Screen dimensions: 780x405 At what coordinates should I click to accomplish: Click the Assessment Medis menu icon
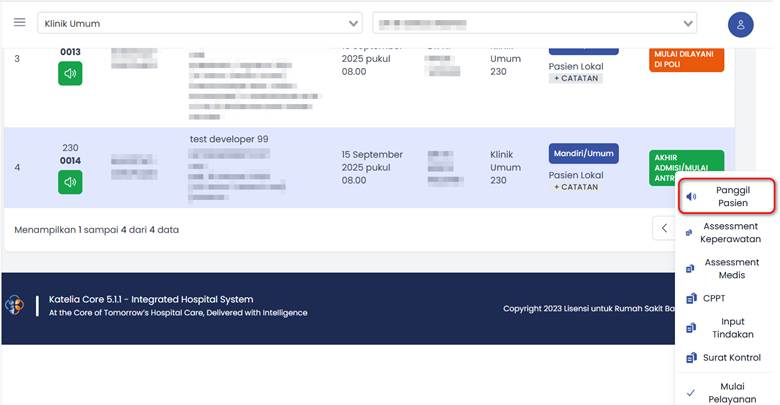690,269
